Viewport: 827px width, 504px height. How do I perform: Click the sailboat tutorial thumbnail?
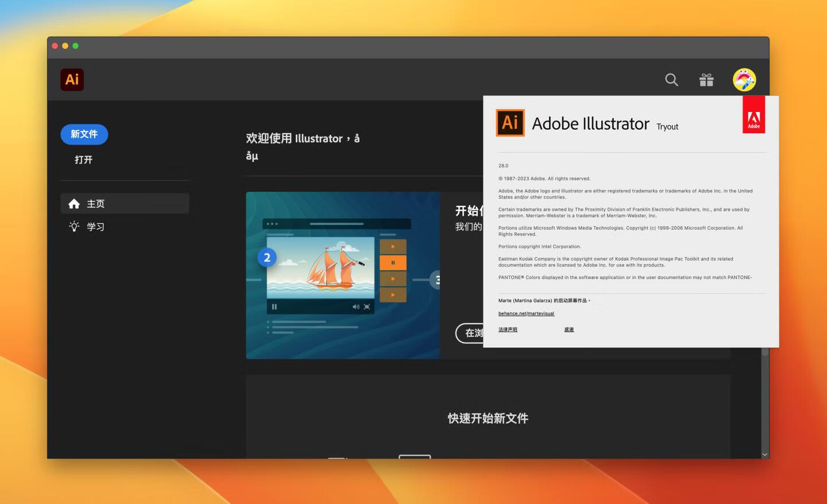pyautogui.click(x=343, y=276)
